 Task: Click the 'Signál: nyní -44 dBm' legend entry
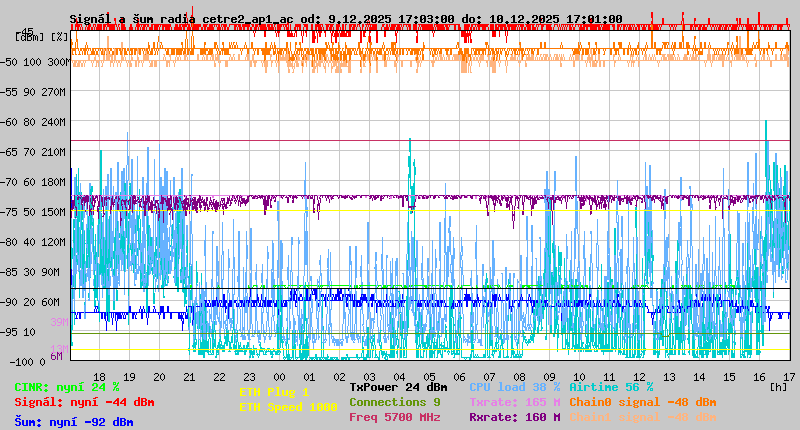[84, 402]
